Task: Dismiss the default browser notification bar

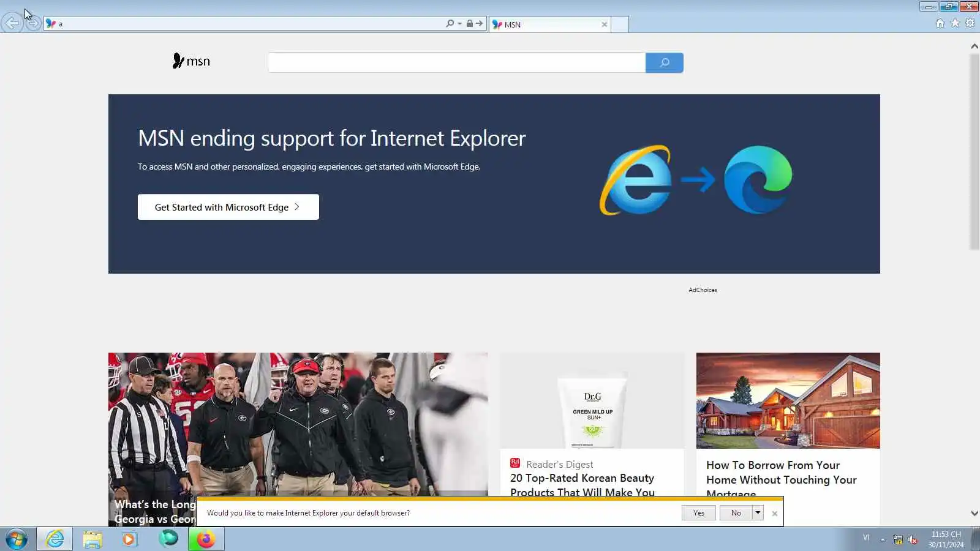Action: click(775, 514)
